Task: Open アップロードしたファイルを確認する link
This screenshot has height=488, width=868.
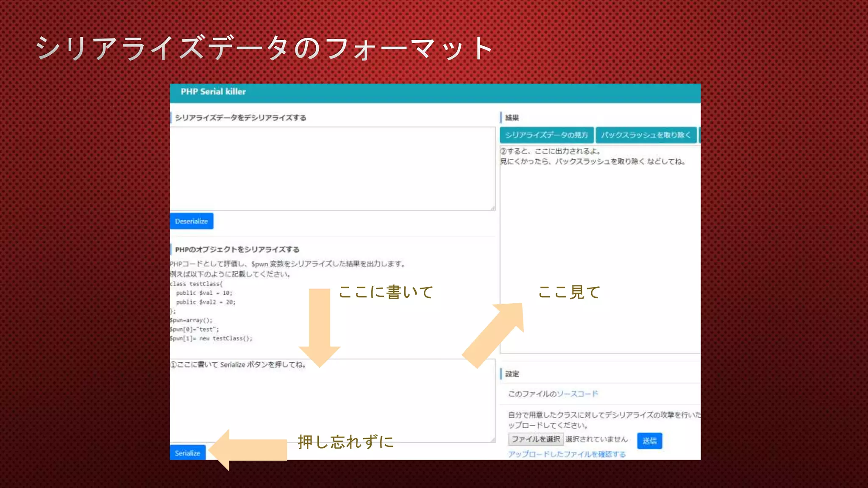Action: point(567,454)
